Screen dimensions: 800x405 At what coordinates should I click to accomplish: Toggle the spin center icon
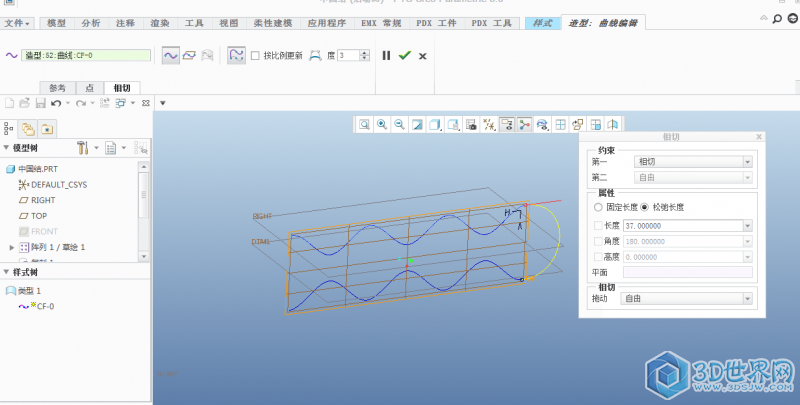click(524, 124)
